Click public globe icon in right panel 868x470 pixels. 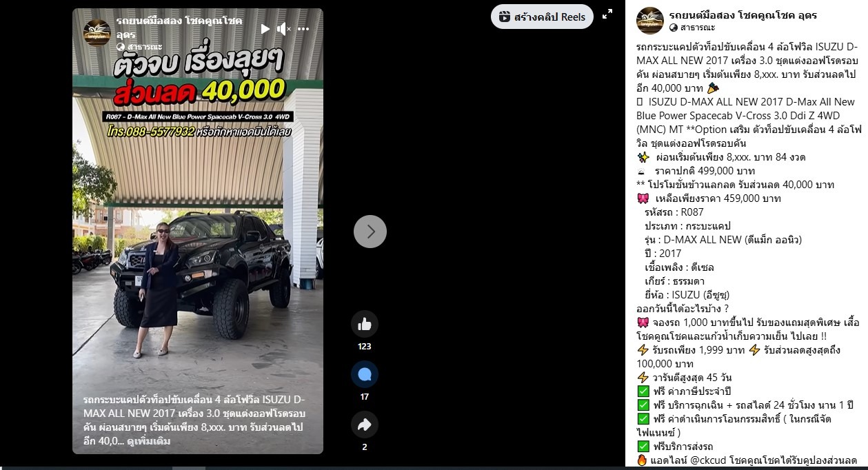[x=674, y=28]
